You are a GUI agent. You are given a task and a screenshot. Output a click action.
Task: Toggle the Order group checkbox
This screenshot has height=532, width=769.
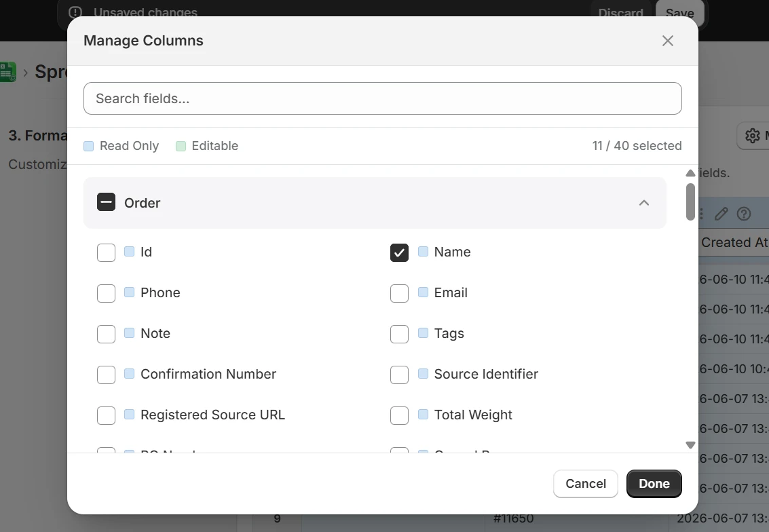pos(106,202)
